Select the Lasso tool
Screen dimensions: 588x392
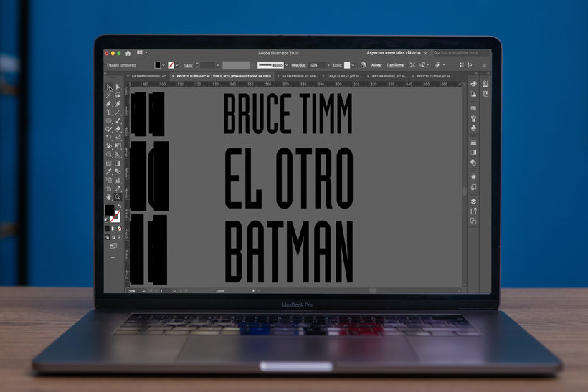[x=118, y=95]
